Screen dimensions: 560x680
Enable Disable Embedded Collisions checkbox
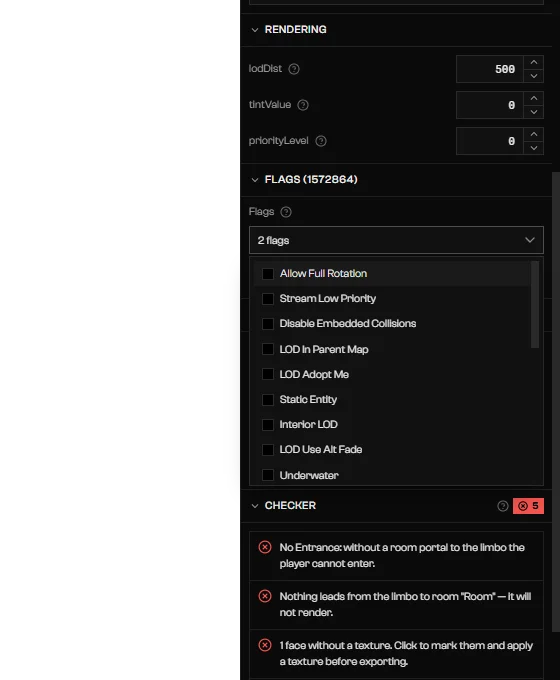tap(268, 324)
